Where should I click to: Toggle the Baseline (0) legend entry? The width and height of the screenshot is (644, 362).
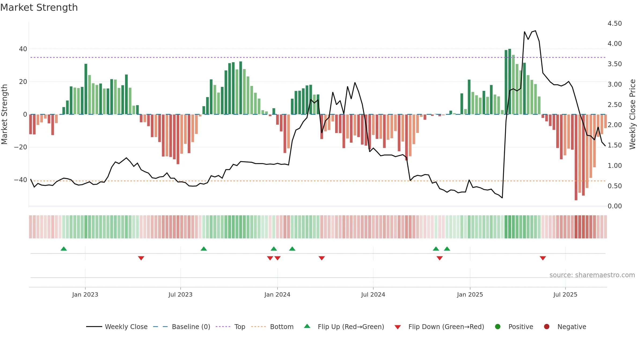tap(182, 327)
